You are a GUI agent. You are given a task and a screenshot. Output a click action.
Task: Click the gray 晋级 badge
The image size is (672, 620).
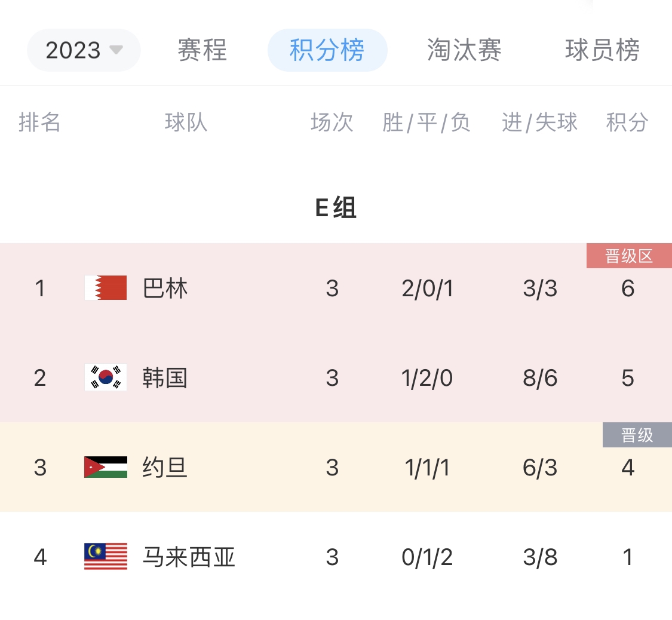[637, 435]
